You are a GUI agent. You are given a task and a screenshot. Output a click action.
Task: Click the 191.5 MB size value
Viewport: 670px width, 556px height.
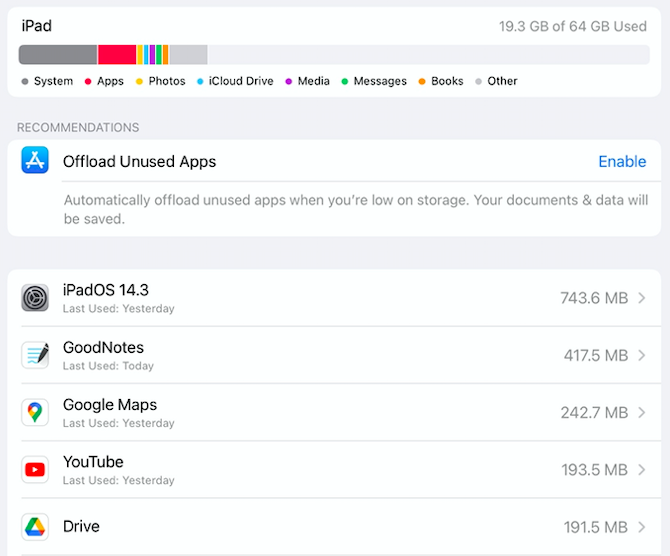click(596, 527)
